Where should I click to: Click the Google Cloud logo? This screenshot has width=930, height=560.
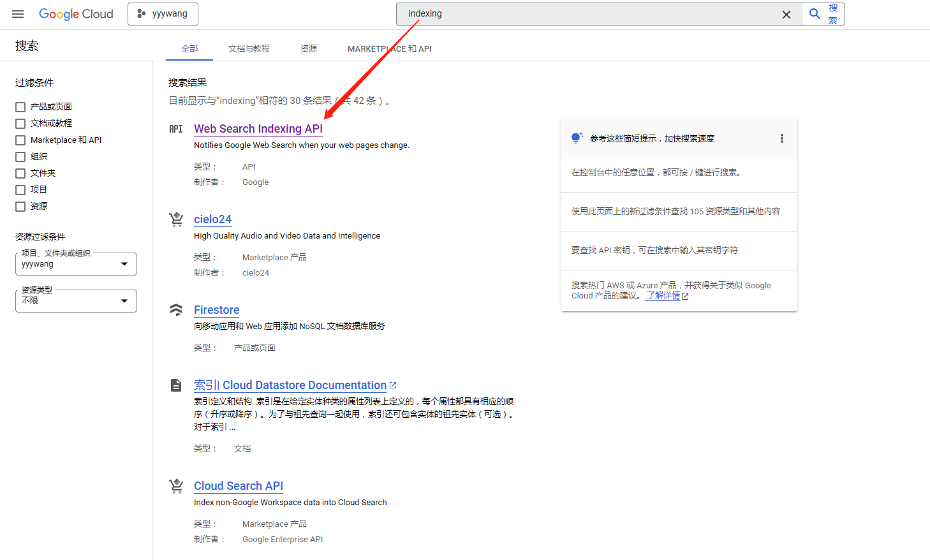pyautogui.click(x=76, y=14)
